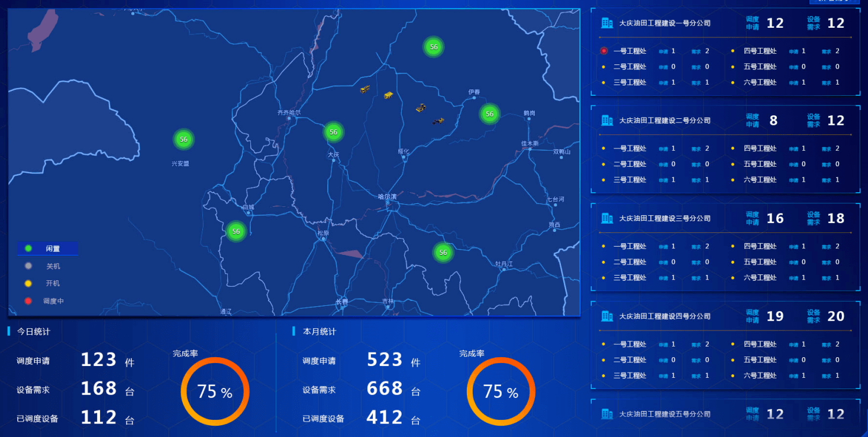Click 哈尔滨 city point on map
The height and width of the screenshot is (437, 868).
[388, 203]
